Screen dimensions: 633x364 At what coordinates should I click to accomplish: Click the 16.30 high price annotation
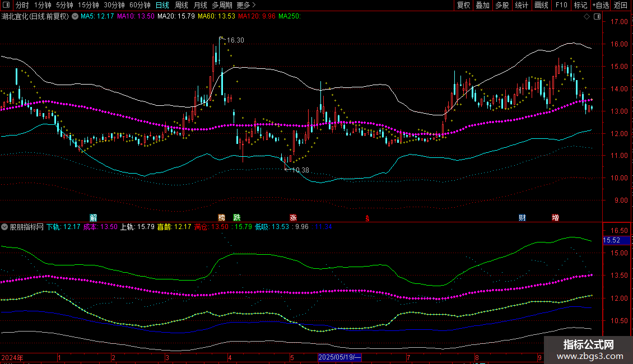[x=235, y=40]
